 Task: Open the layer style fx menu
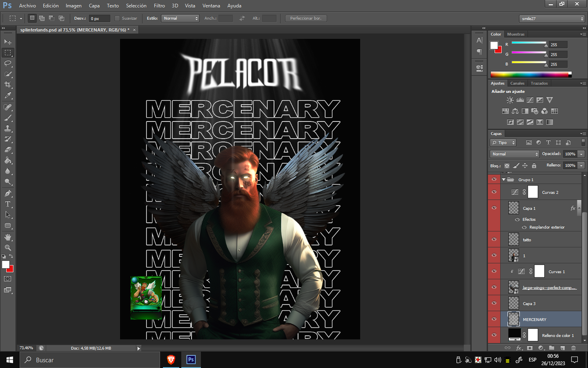(519, 348)
